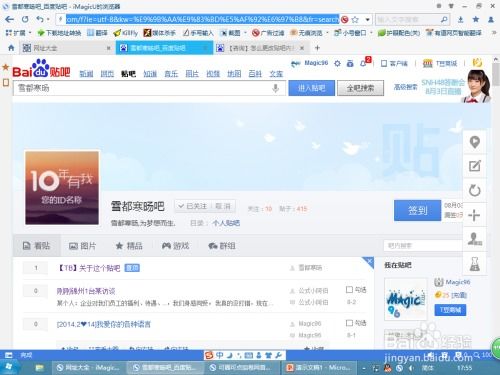Click the 下载地址转换 toolbar extension

pyautogui.click(x=59, y=33)
